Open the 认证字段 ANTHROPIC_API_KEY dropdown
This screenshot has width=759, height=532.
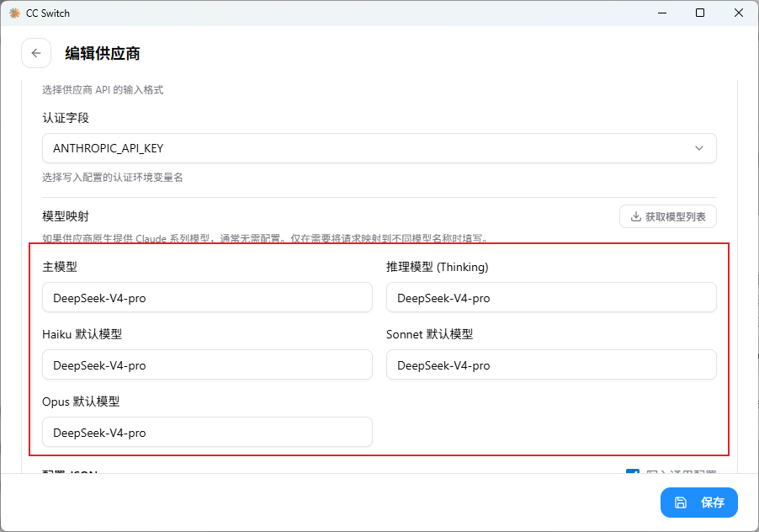[x=379, y=148]
